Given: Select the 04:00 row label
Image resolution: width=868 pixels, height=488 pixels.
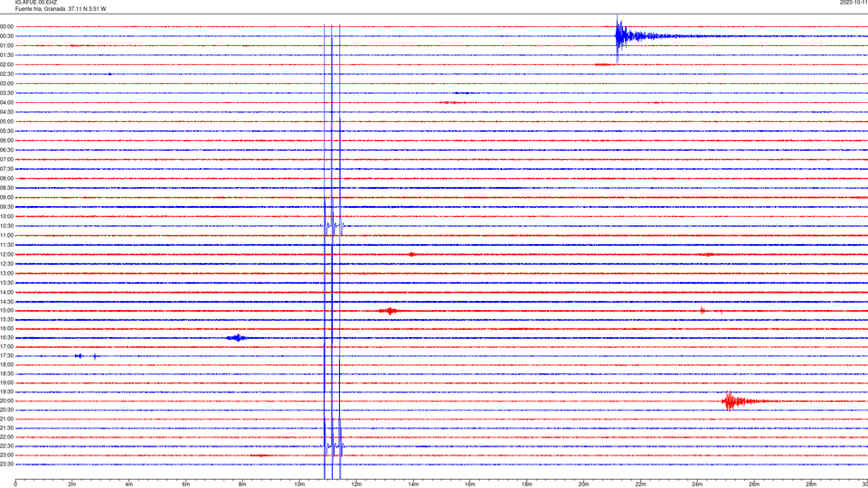Looking at the screenshot, I should (6, 102).
